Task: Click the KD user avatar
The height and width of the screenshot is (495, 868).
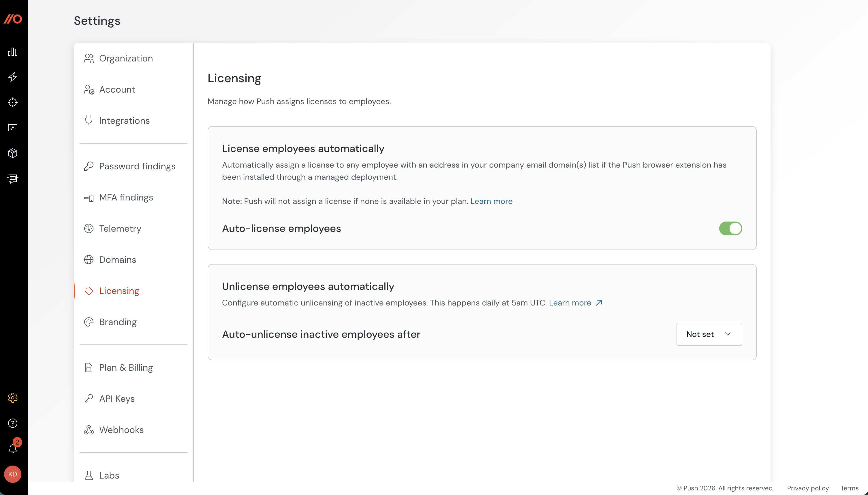Action: [13, 474]
